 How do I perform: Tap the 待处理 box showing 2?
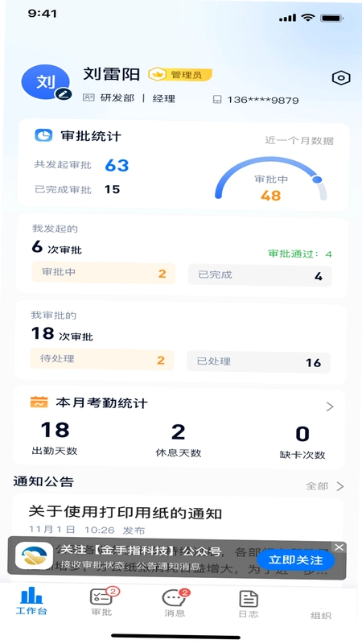102,360
